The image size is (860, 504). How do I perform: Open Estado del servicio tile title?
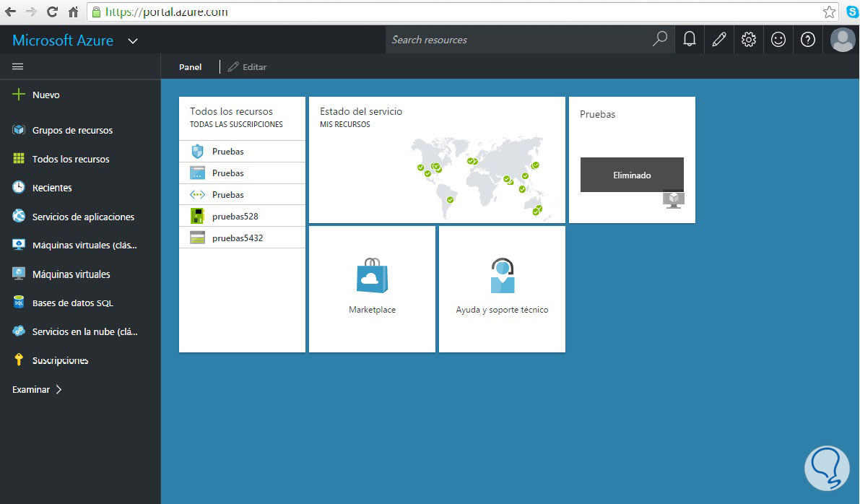361,111
